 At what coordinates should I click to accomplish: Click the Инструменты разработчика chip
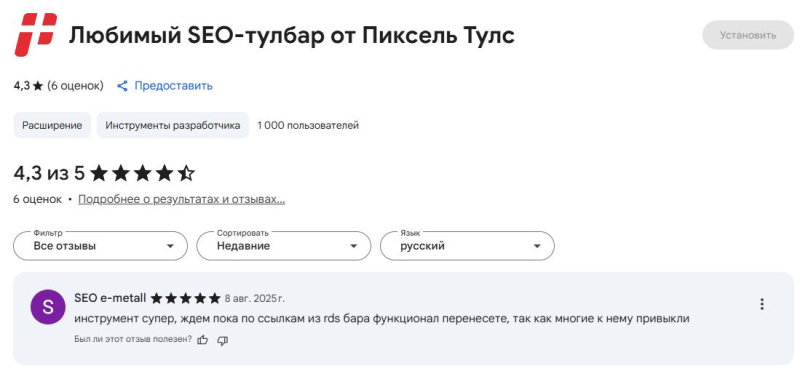[173, 125]
